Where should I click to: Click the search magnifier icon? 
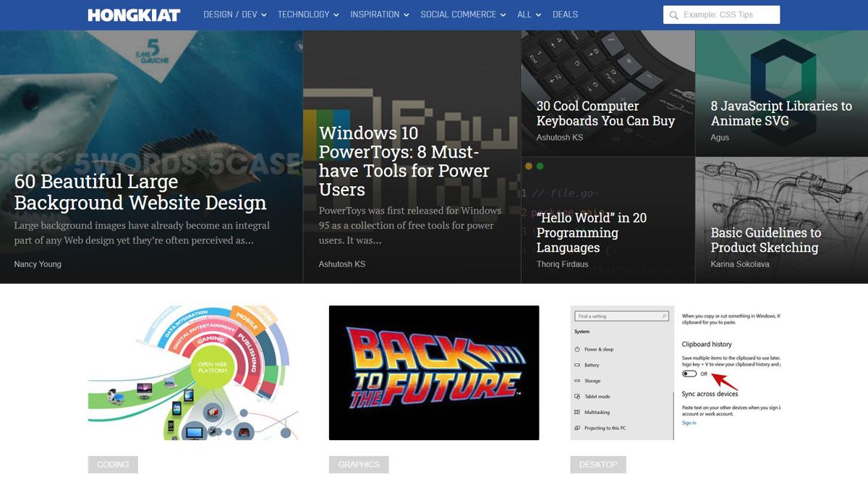click(x=674, y=15)
